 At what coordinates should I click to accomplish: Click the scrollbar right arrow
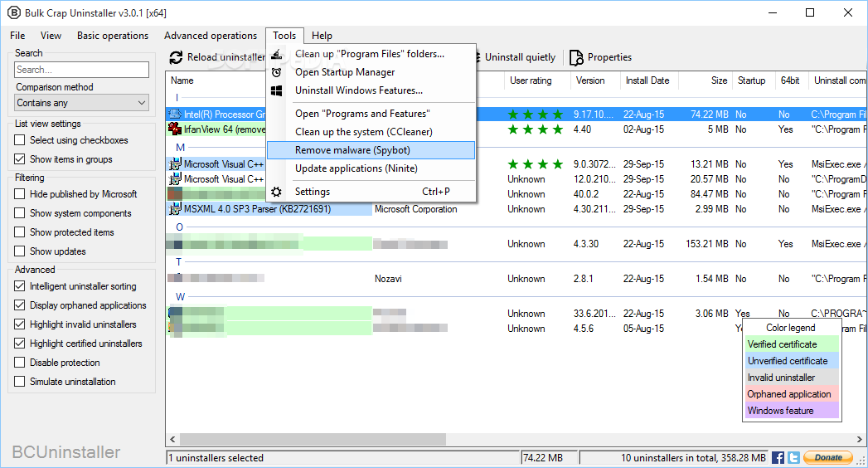pos(859,439)
